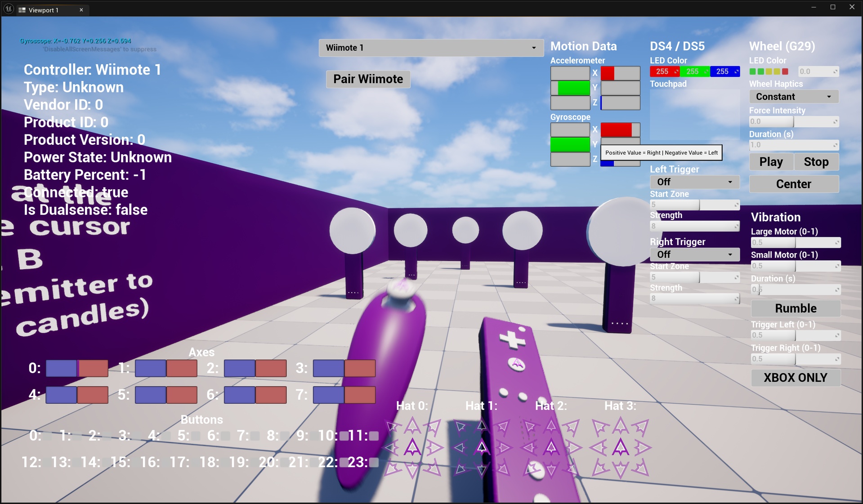Click the Hat 0 down arrow
This screenshot has height=504, width=863.
[x=412, y=469]
